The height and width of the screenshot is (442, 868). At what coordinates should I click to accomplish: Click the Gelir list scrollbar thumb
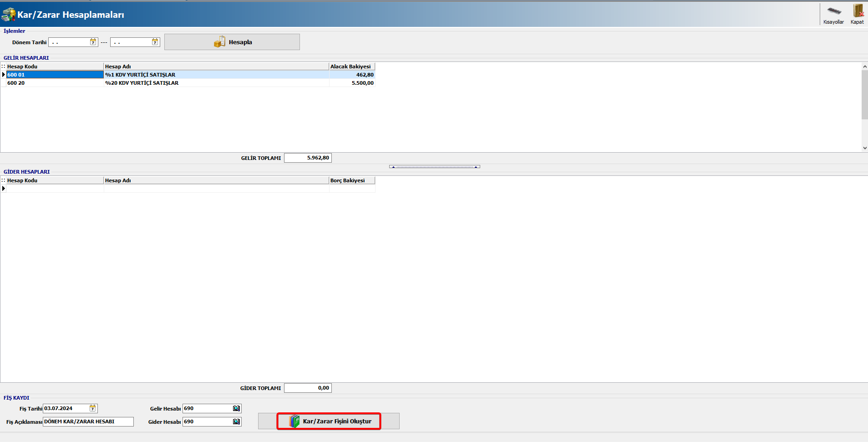864,95
